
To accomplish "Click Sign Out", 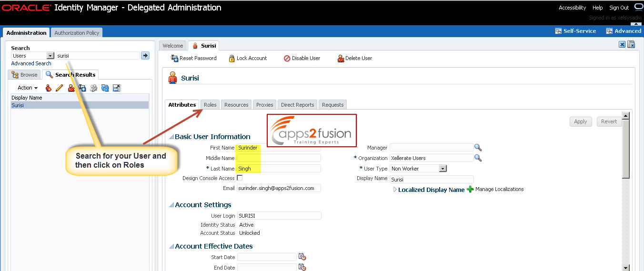I will click(619, 8).
